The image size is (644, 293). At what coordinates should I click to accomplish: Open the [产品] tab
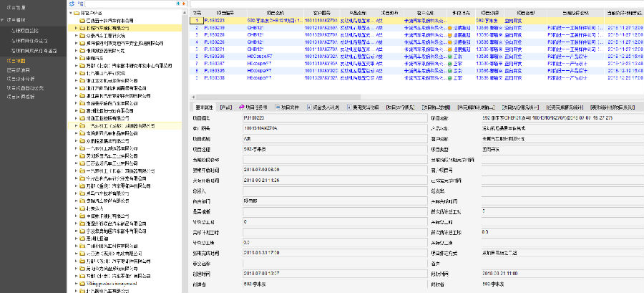pos(227,105)
